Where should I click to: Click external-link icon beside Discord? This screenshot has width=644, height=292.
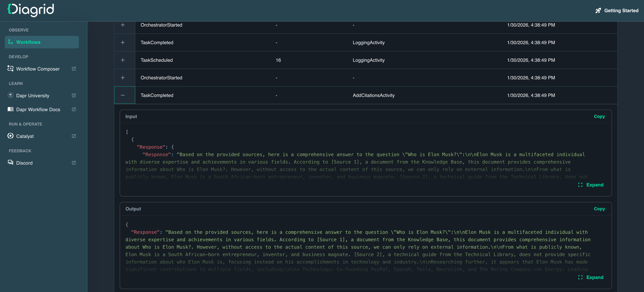coord(74,163)
